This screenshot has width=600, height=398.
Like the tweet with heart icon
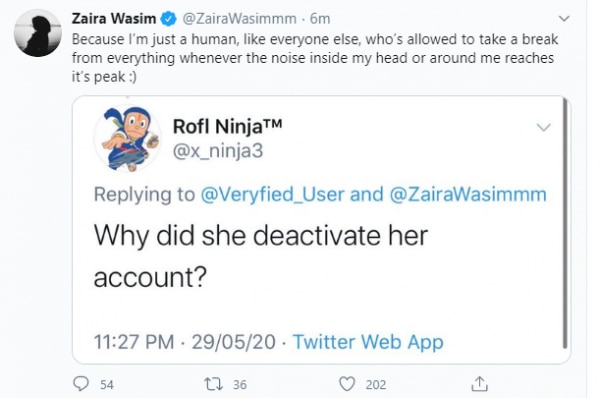(x=347, y=384)
